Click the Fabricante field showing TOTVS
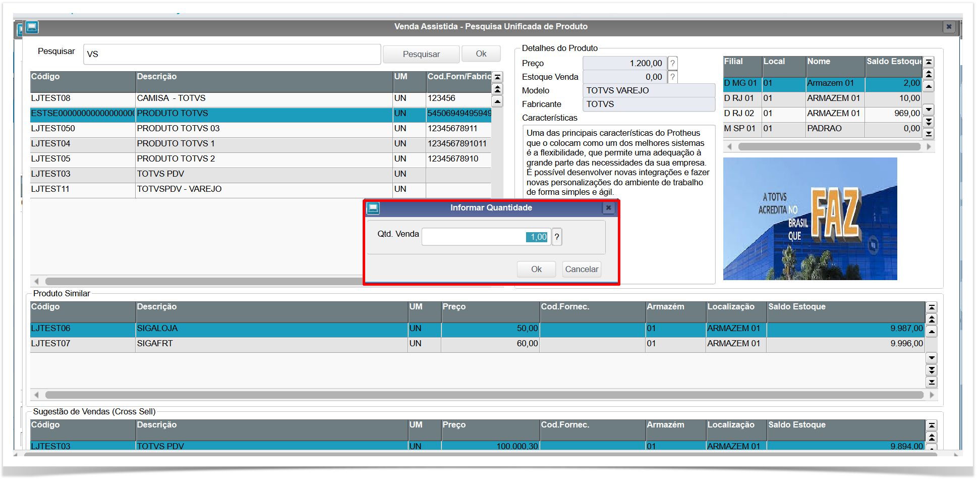This screenshot has height=481, width=980. [x=649, y=104]
